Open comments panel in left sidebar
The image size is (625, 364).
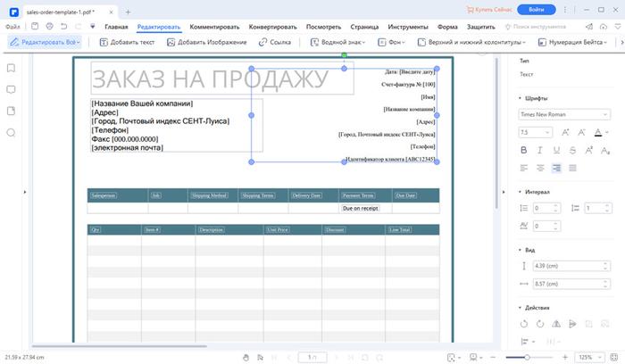tap(11, 89)
